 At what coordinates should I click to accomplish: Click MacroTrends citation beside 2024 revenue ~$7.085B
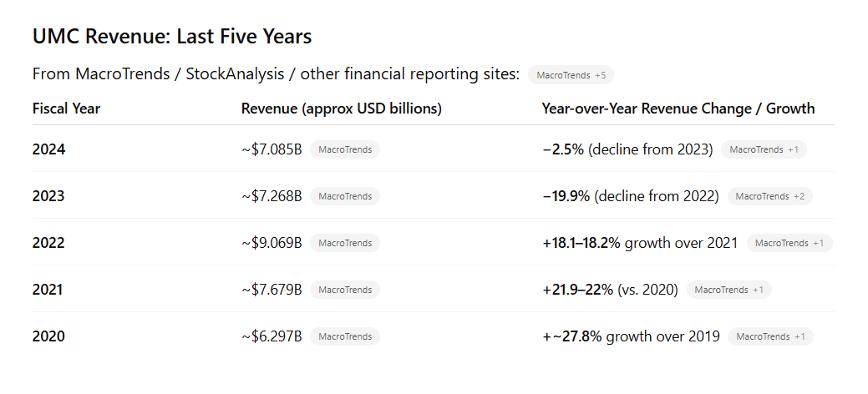coord(345,149)
